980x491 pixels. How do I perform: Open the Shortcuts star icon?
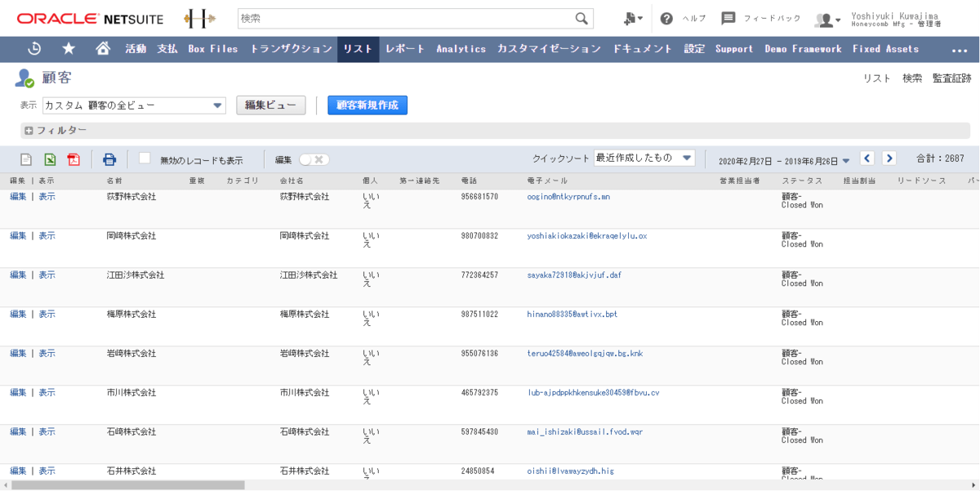click(69, 48)
